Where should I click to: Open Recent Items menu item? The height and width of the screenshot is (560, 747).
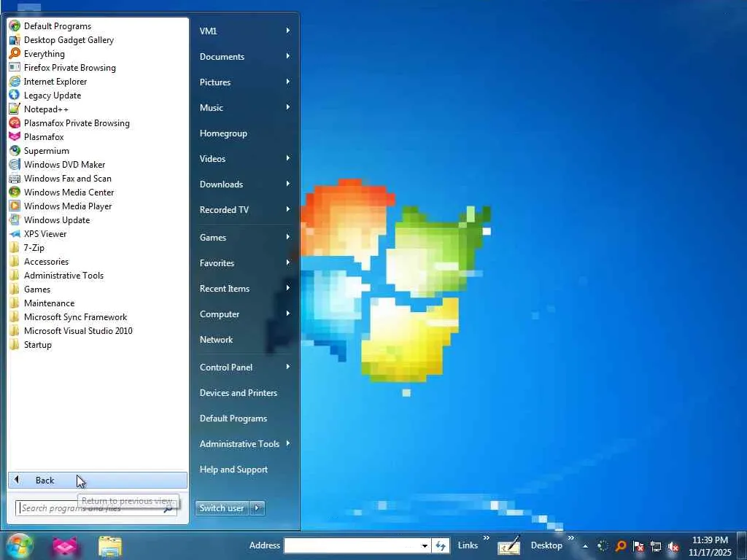point(244,289)
